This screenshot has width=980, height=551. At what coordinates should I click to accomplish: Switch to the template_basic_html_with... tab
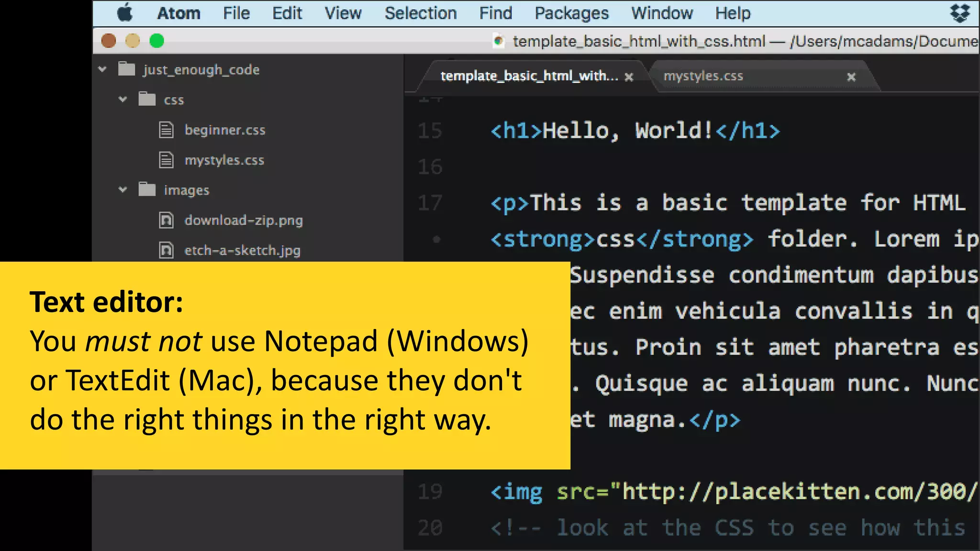tap(529, 76)
